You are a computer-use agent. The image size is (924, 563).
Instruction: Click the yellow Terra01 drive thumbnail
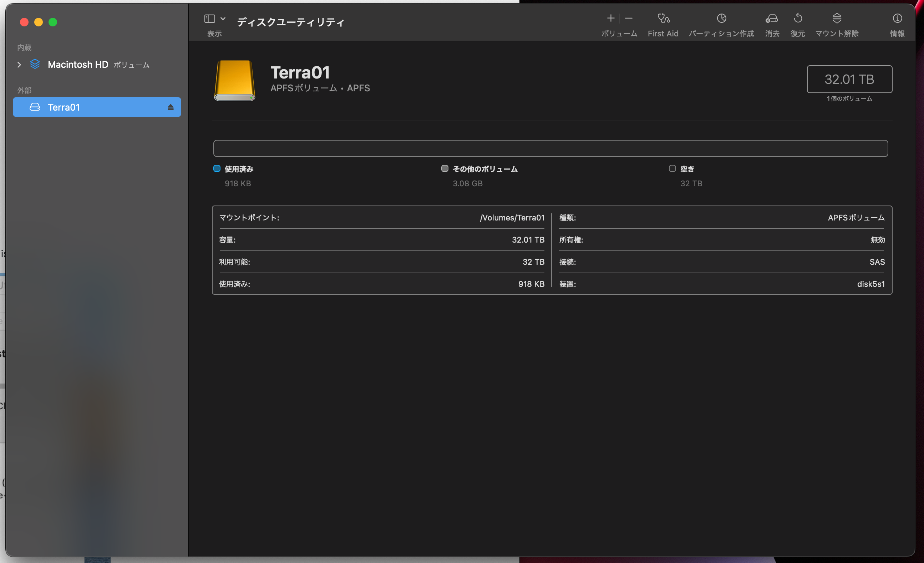pyautogui.click(x=235, y=80)
